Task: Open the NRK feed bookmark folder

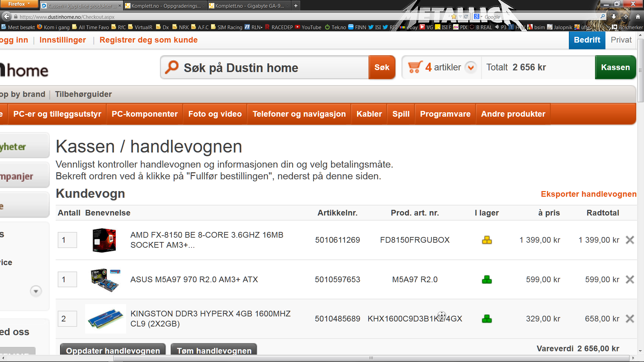Action: (181, 27)
